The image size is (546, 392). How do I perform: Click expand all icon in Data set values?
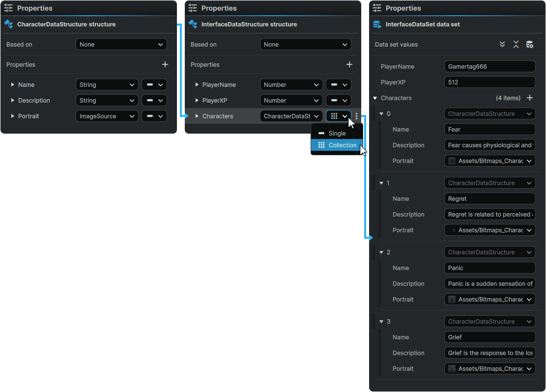(502, 44)
